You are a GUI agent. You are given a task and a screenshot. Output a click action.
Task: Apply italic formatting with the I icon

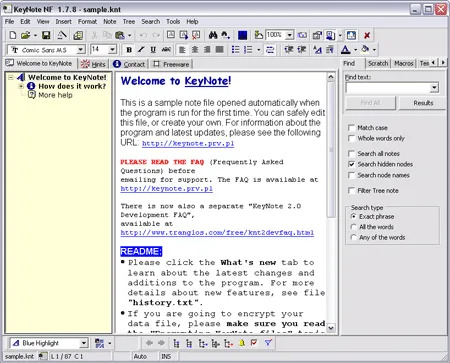coord(141,50)
